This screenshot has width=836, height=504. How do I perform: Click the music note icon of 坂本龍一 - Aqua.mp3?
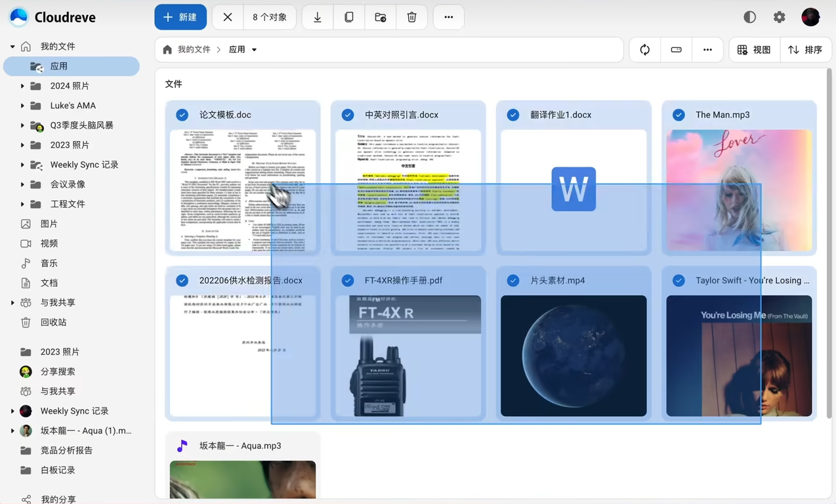point(182,446)
